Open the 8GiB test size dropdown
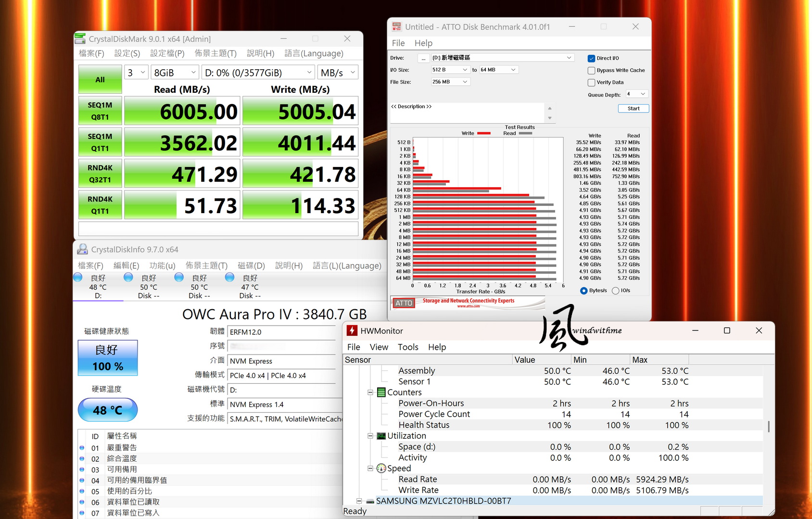The width and height of the screenshot is (812, 519). click(x=175, y=73)
